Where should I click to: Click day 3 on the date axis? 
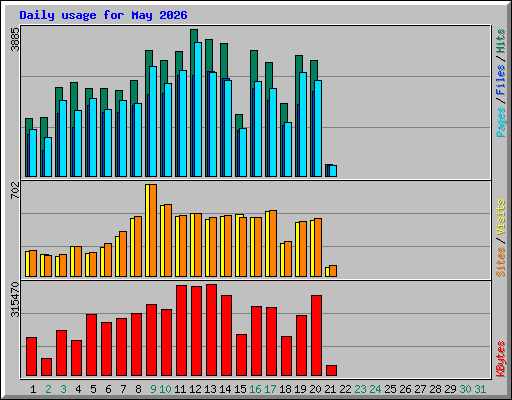[x=63, y=389]
